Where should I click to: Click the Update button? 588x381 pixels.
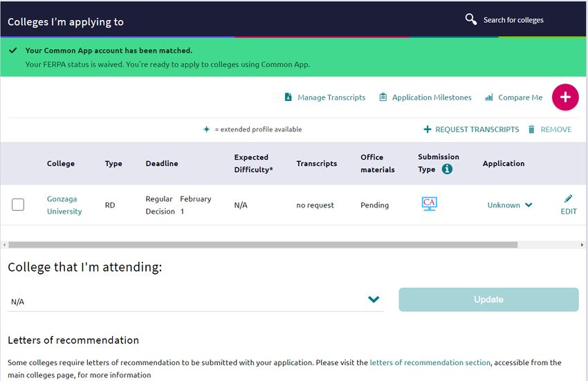[488, 299]
